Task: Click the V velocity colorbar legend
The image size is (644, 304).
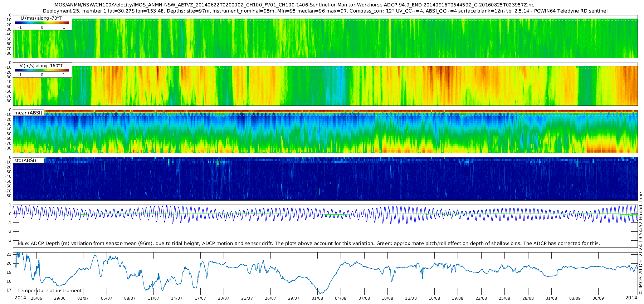Action: [x=42, y=70]
